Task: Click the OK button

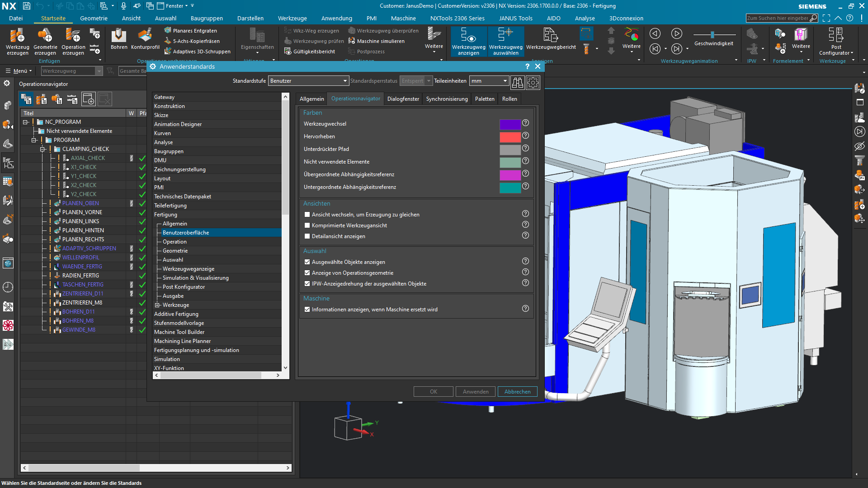Action: (433, 392)
